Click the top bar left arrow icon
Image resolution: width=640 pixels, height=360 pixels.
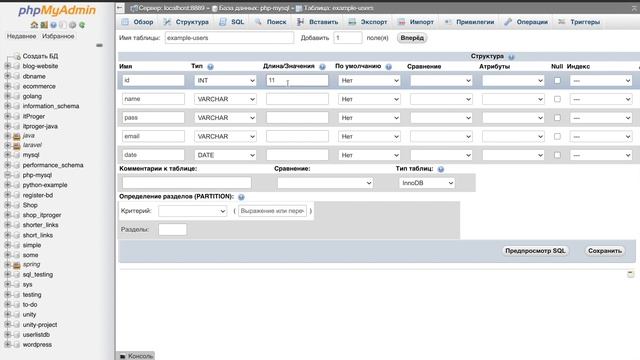120,8
